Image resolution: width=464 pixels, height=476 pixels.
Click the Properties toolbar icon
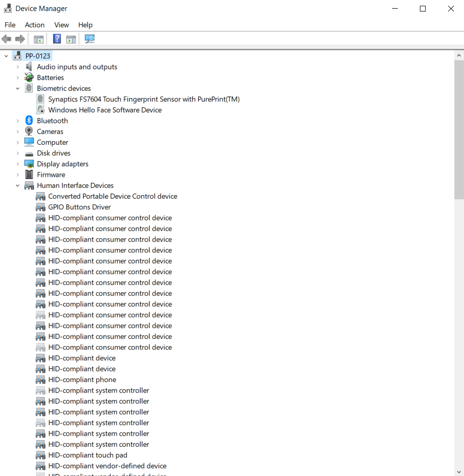(x=71, y=39)
